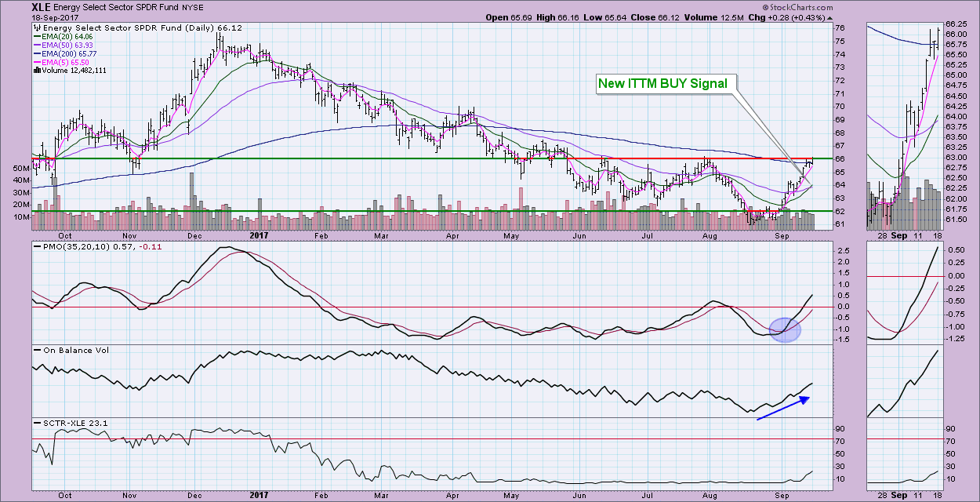
Task: Click the green EMA(20) legend line marker
Action: (37, 37)
